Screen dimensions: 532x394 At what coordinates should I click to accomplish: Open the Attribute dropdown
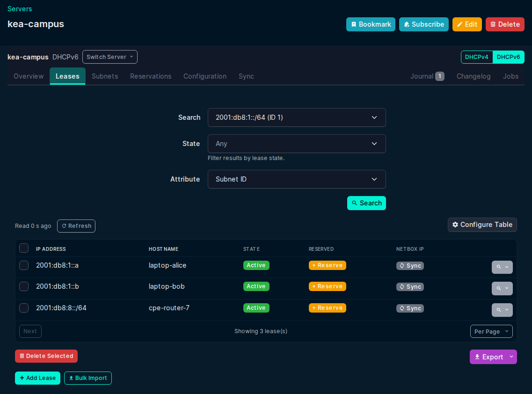pos(297,179)
